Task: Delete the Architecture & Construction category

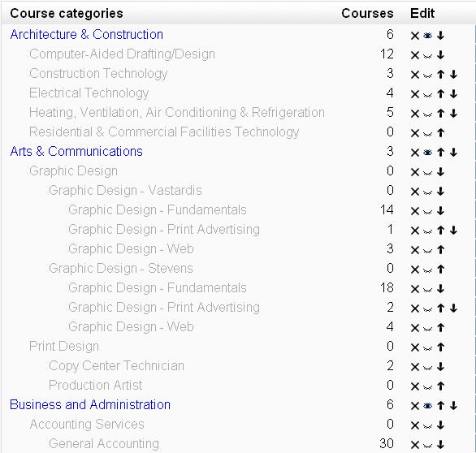Action: (x=415, y=36)
